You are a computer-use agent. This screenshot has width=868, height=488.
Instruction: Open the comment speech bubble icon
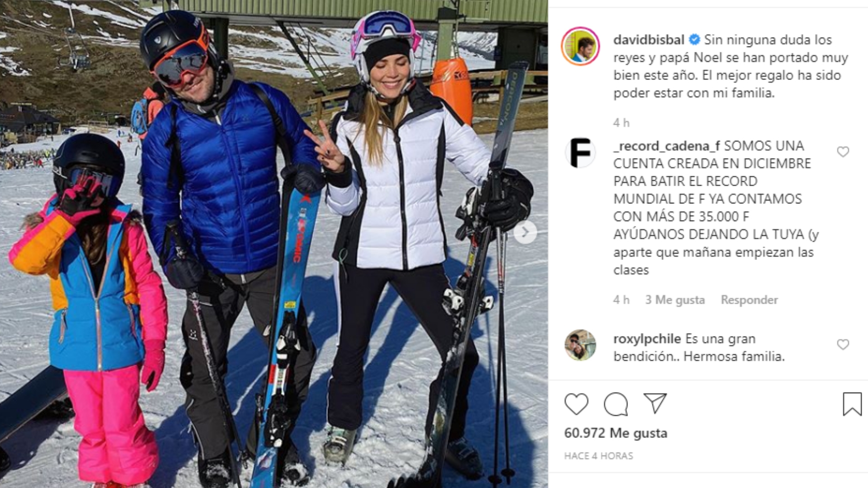pos(616,404)
